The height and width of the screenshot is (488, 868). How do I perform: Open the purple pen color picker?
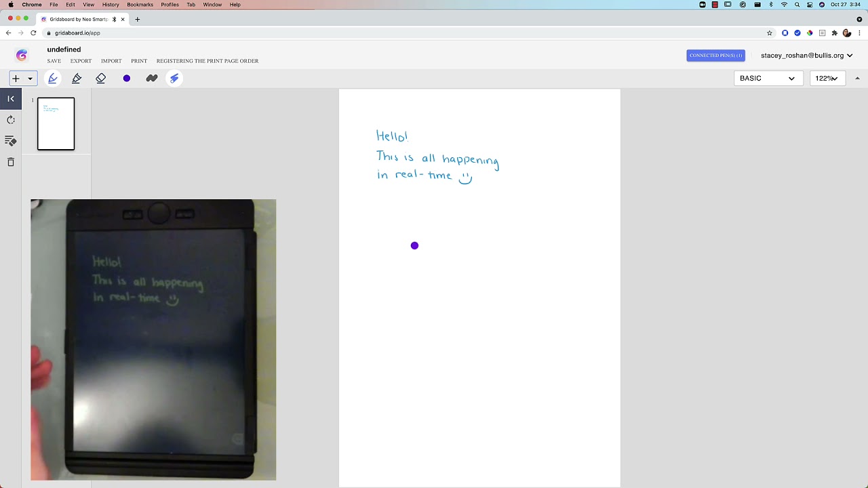coord(127,79)
